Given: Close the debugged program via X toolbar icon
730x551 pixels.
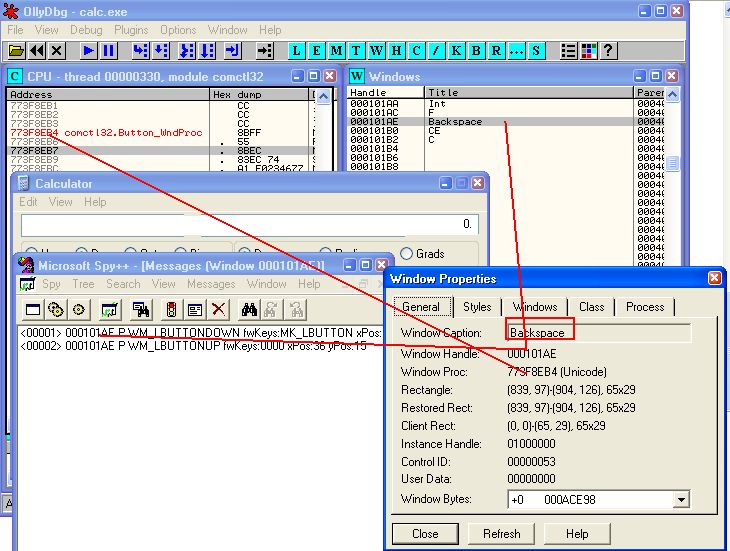Looking at the screenshot, I should click(56, 50).
